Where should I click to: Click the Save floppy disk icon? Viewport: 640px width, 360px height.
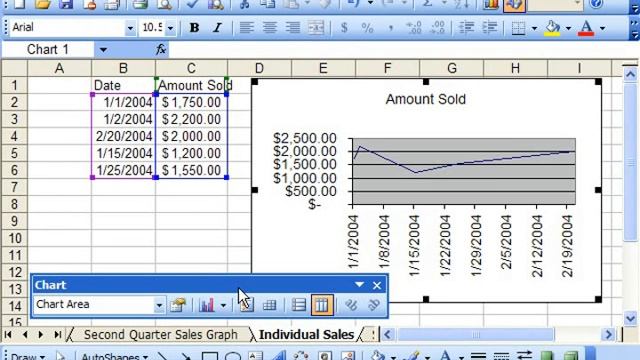[x=66, y=4]
